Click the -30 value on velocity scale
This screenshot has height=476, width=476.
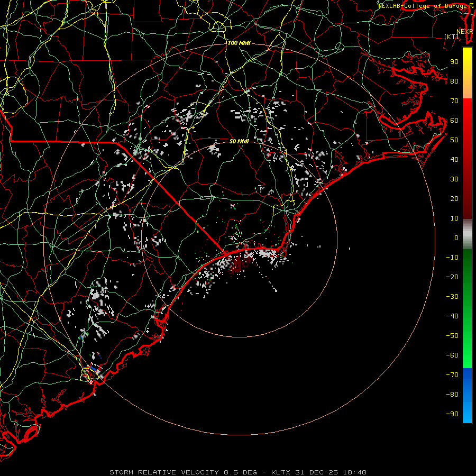452,297
